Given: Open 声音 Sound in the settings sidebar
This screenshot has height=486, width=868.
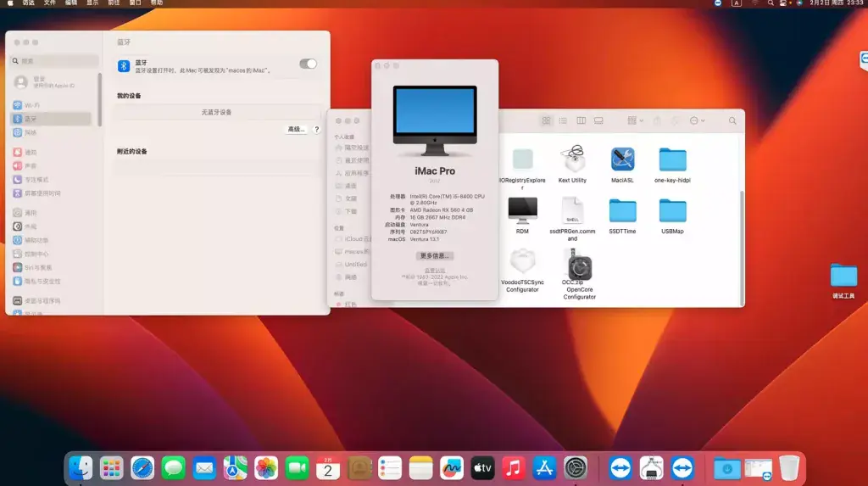Looking at the screenshot, I should click(51, 165).
